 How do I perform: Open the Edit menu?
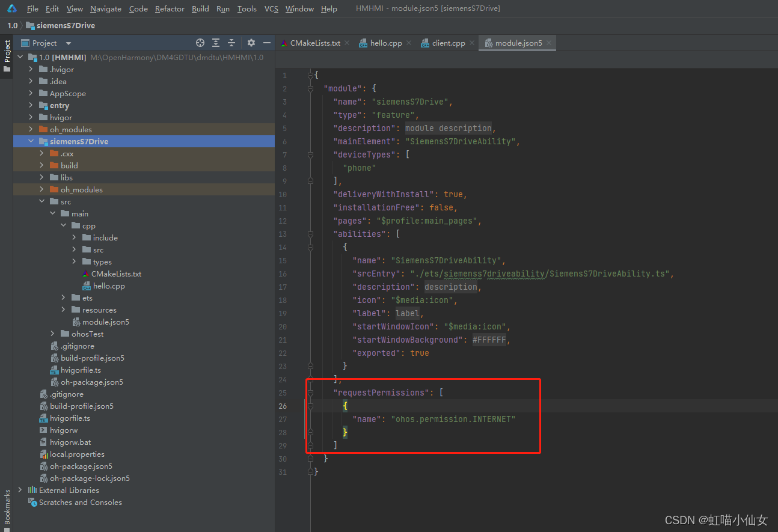coord(52,8)
